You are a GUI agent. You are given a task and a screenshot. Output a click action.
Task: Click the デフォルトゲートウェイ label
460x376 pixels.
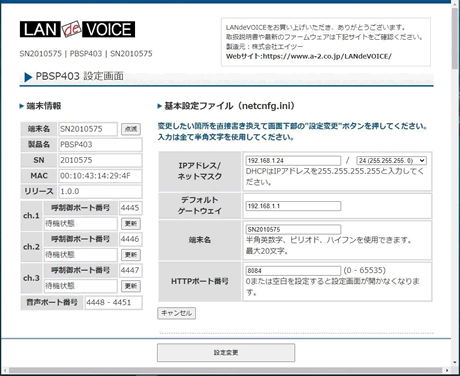pos(200,205)
